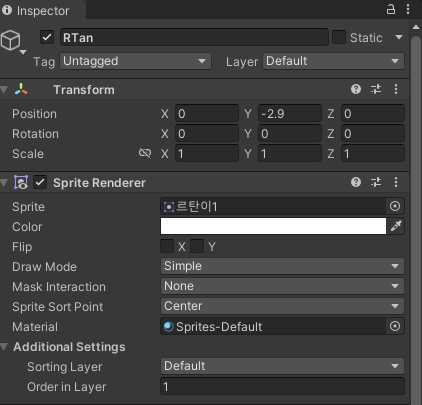The image size is (422, 405).
Task: Click the Rotation X field
Action: point(207,133)
